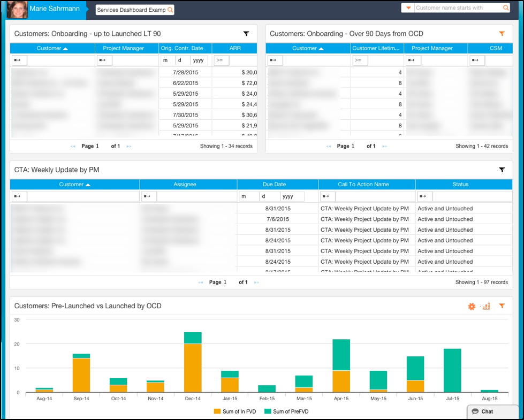Image resolution: width=524 pixels, height=420 pixels.
Task: Go to next page in CTA Weekly Update table
Action: pyautogui.click(x=256, y=282)
